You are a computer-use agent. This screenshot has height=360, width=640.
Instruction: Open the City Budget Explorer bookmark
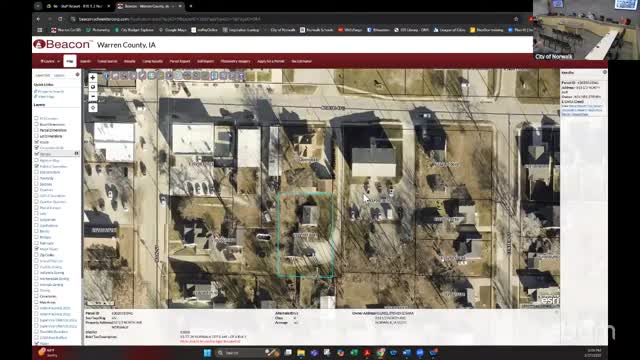pyautogui.click(x=134, y=30)
